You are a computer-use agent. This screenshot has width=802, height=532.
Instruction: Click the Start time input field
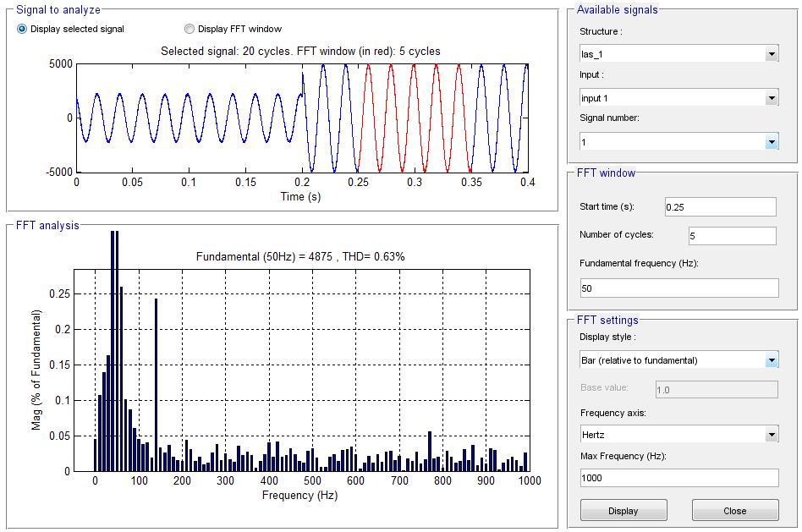719,207
